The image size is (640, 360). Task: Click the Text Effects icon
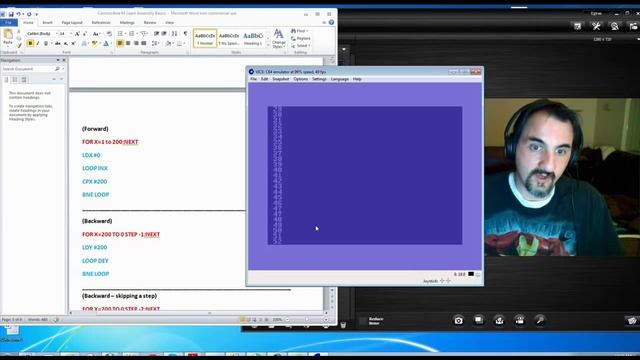pos(84,43)
